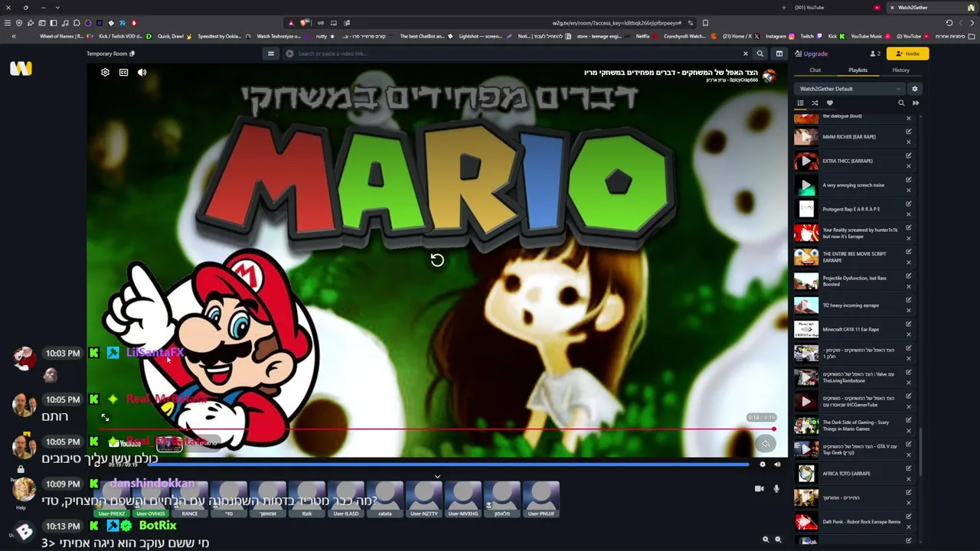Edit 'Minecraft C418 11 Ear Rape' entry
Image resolution: width=980 pixels, height=551 pixels.
point(908,324)
